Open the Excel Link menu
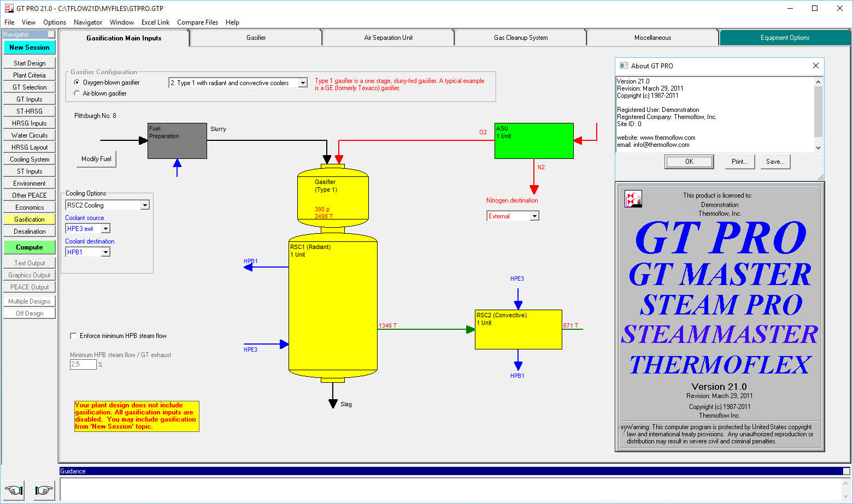This screenshot has height=504, width=853. tap(155, 22)
